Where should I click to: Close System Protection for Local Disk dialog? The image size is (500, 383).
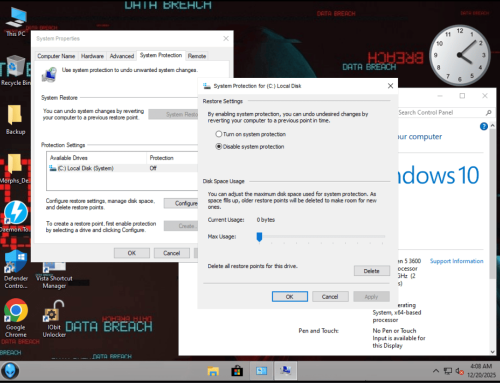pyautogui.click(x=390, y=86)
